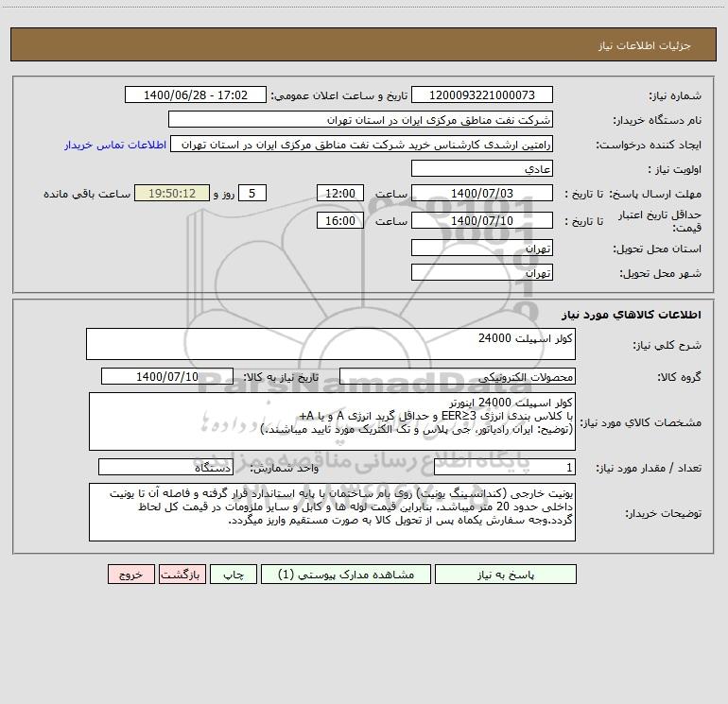This screenshot has height=704, width=728.
Task: Click the request creator field رامتین ارشدی
Action: [x=362, y=144]
